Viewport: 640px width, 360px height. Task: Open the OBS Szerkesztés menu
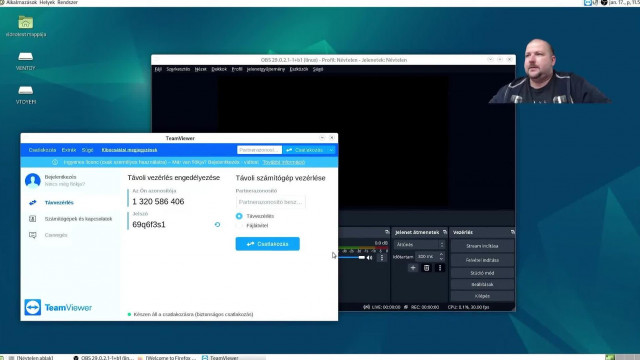coord(178,69)
